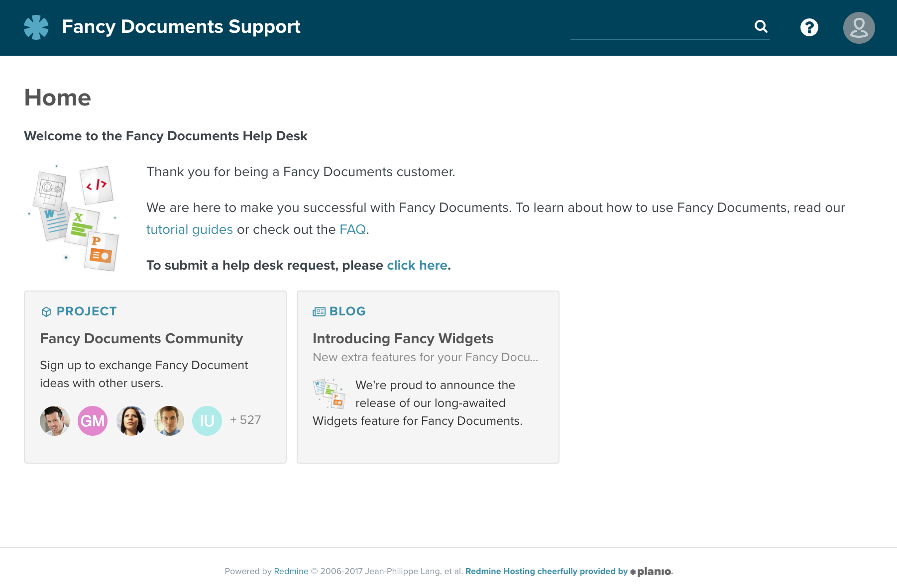The image size is (897, 588).
Task: Click the 'Sign up to exchange' project description
Action: 144,374
